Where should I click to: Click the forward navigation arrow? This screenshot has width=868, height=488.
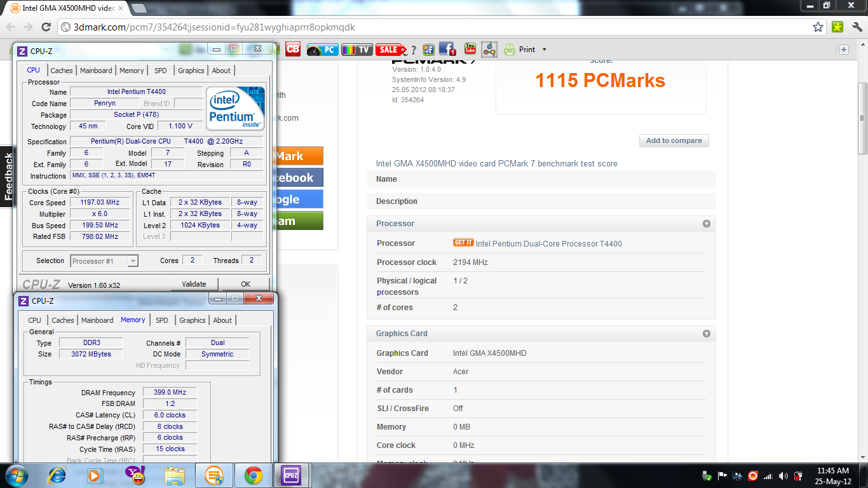[x=29, y=27]
